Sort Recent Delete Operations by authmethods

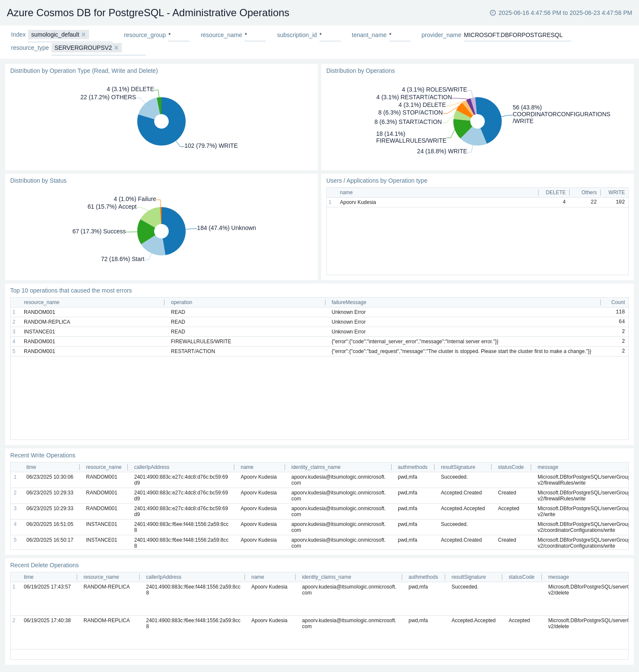pyautogui.click(x=423, y=577)
